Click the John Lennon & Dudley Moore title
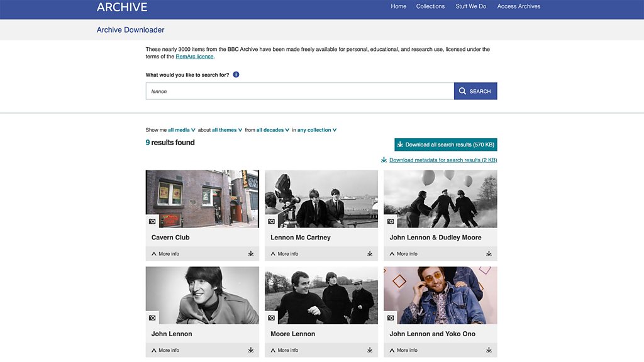 pos(435,237)
